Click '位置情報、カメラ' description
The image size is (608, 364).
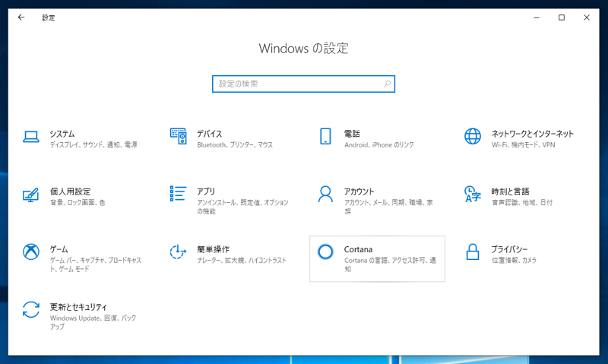tap(515, 260)
